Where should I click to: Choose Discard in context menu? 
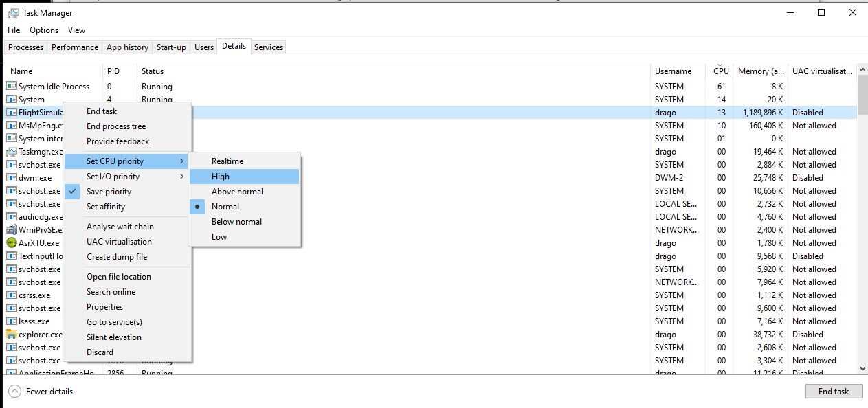point(128,352)
